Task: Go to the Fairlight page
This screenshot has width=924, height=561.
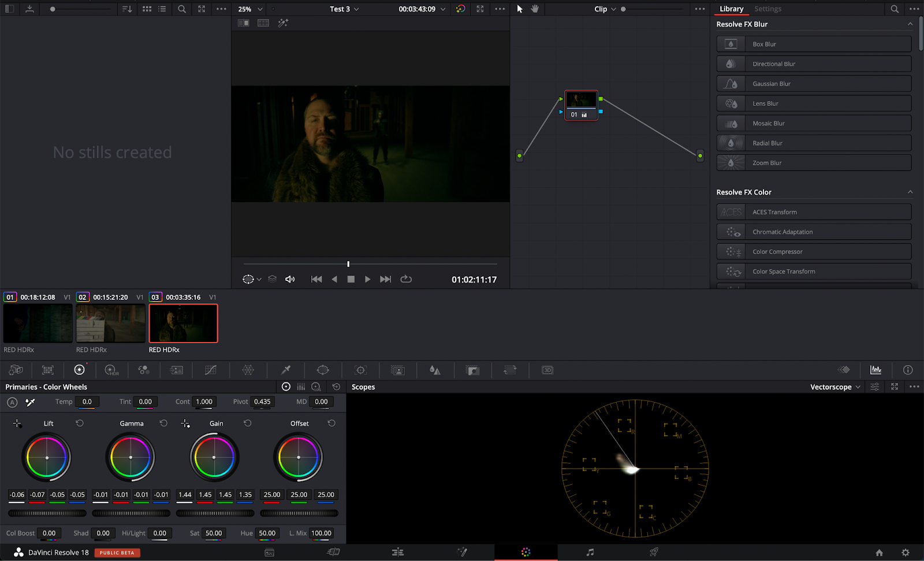Action: point(590,552)
